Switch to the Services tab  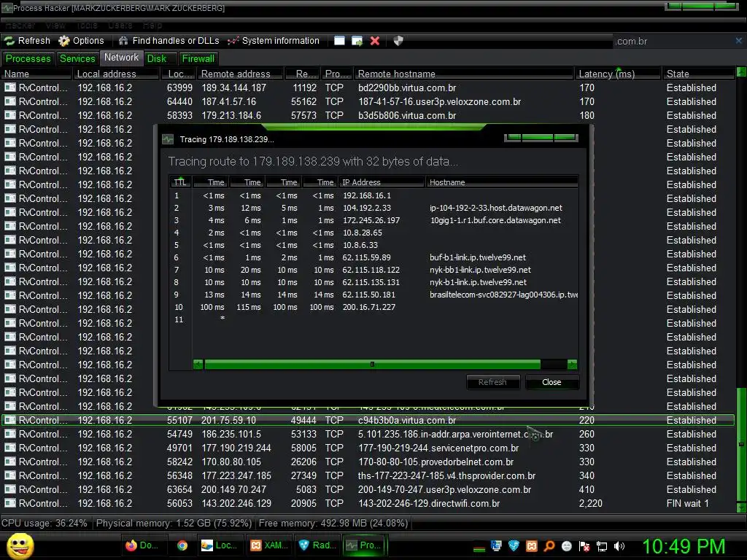pos(77,58)
